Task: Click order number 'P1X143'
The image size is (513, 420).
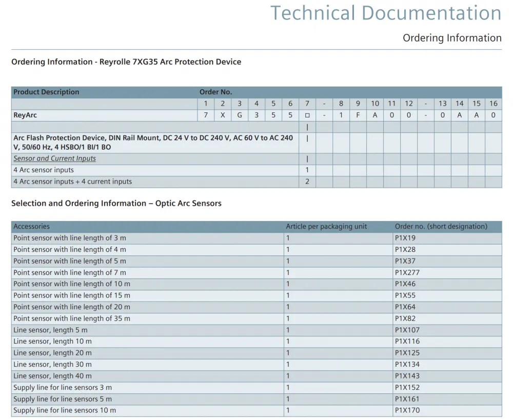Action: point(407,376)
